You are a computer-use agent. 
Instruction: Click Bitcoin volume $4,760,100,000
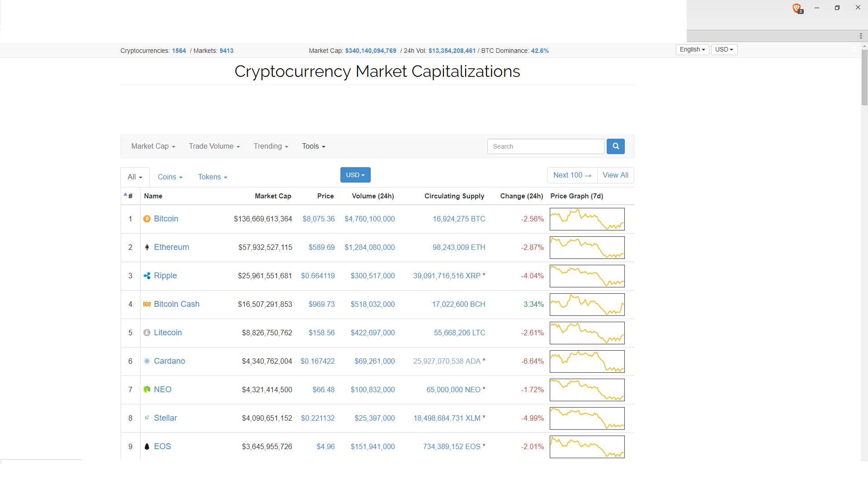(x=370, y=219)
